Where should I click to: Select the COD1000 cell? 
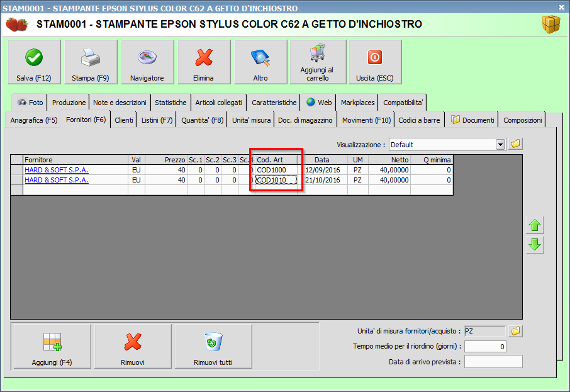click(276, 170)
